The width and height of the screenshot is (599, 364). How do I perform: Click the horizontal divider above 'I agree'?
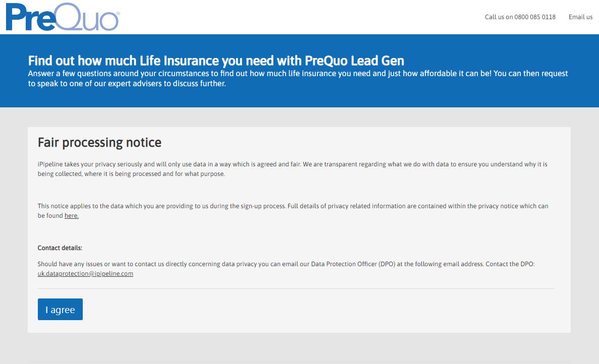tap(296, 289)
